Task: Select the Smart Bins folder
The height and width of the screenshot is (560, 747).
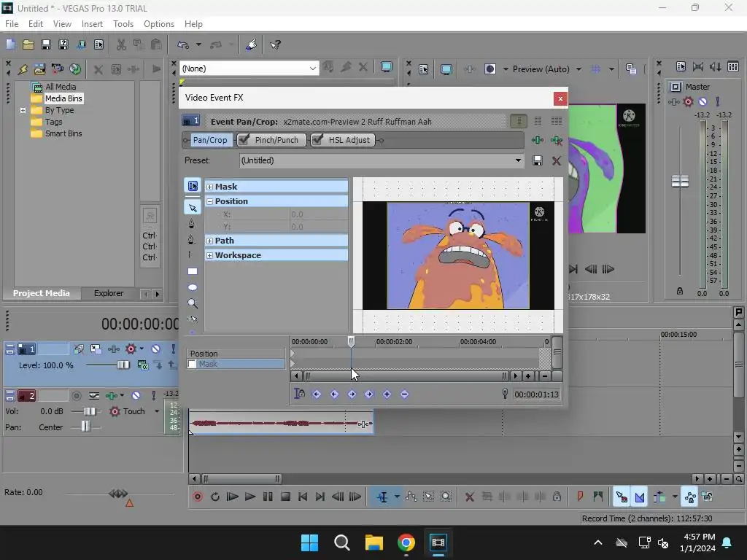Action: [63, 134]
